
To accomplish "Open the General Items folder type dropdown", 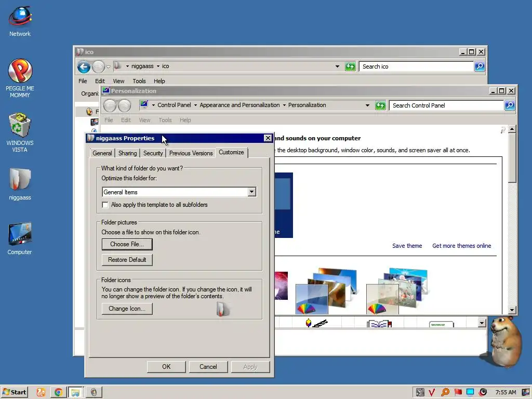I will tap(251, 192).
